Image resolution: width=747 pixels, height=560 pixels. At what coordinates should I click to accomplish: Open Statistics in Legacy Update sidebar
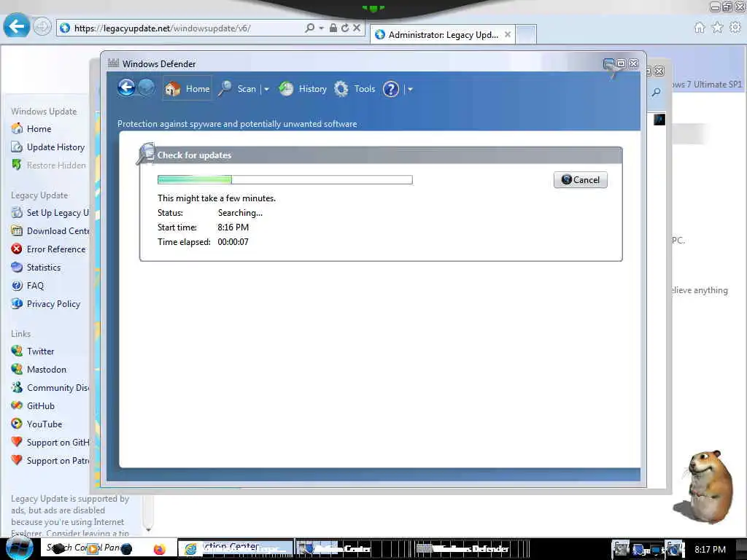pyautogui.click(x=36, y=267)
